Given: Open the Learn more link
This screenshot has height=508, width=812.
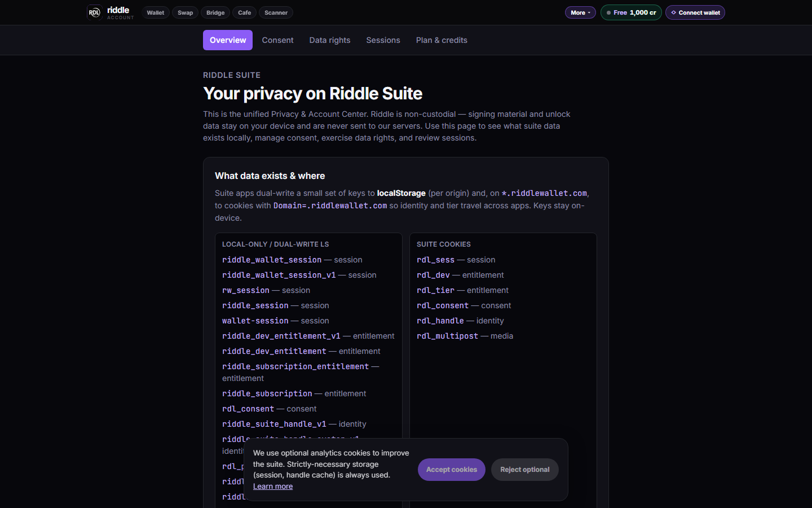Looking at the screenshot, I should coord(273,487).
